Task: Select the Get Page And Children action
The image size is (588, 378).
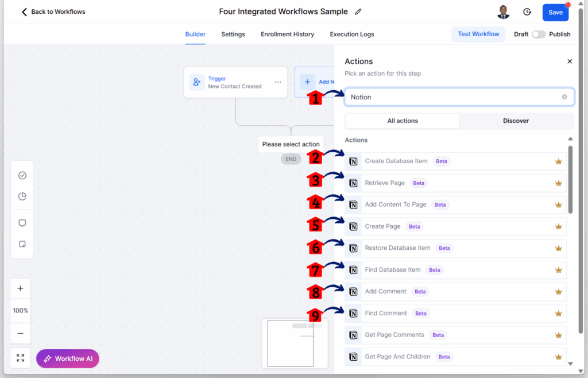Action: point(455,357)
